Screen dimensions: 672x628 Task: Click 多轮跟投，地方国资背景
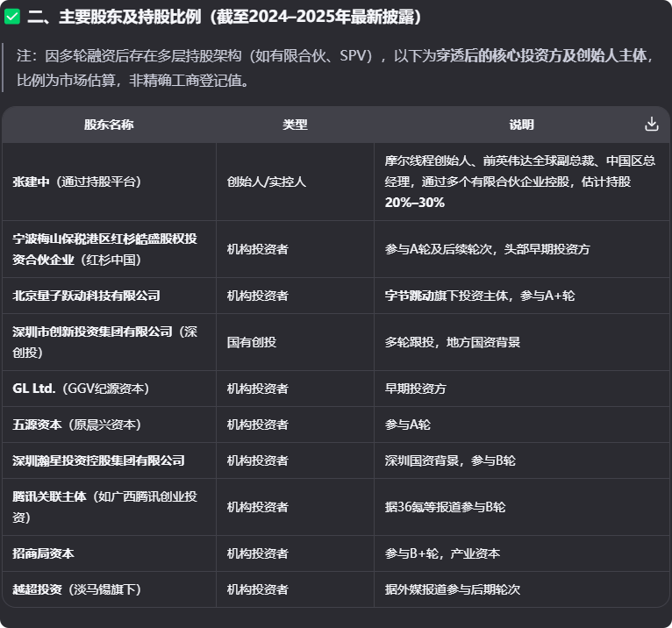coord(452,342)
